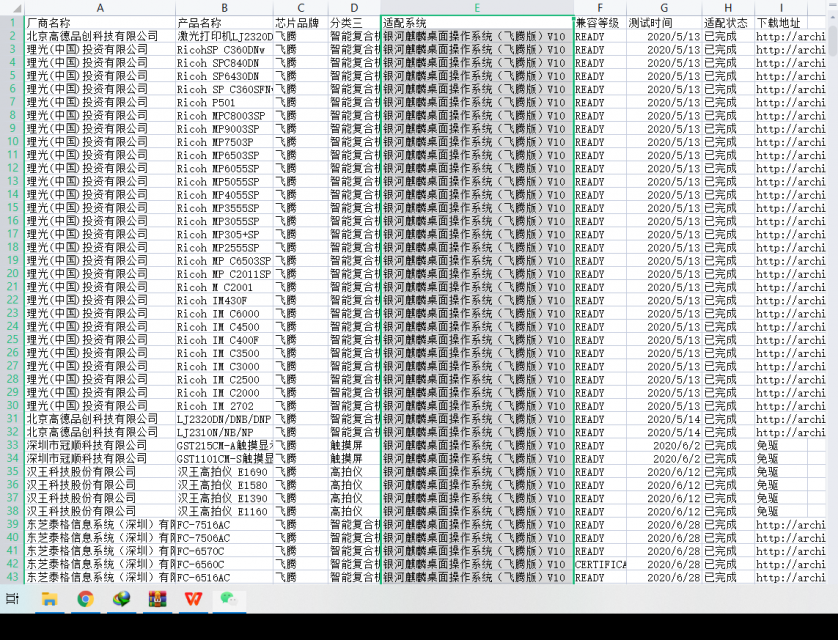
Task: Select column A by its header
Action: pyautogui.click(x=100, y=8)
